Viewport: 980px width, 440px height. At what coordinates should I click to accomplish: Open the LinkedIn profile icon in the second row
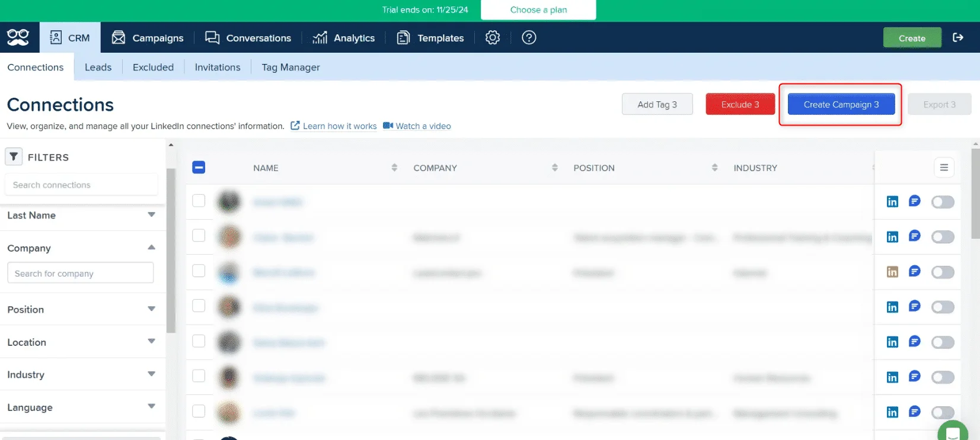pos(892,237)
